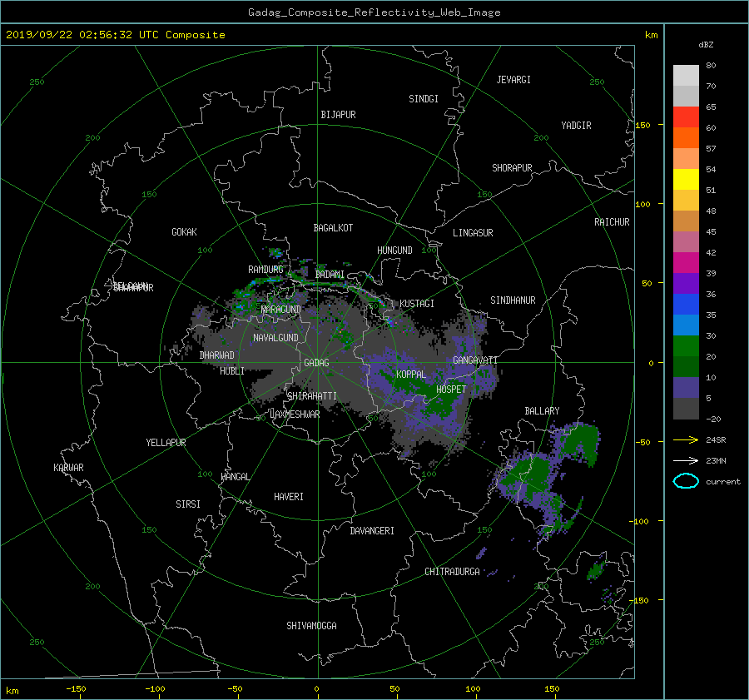Click the HUNGUND city label
Screen dimensions: 749x700
394,251
